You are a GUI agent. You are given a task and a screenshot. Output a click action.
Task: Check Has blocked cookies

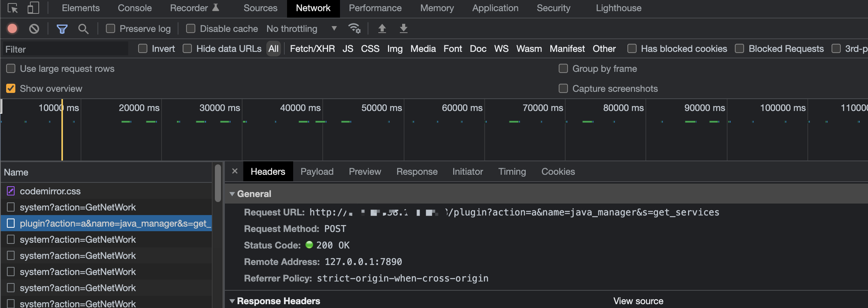pos(632,48)
